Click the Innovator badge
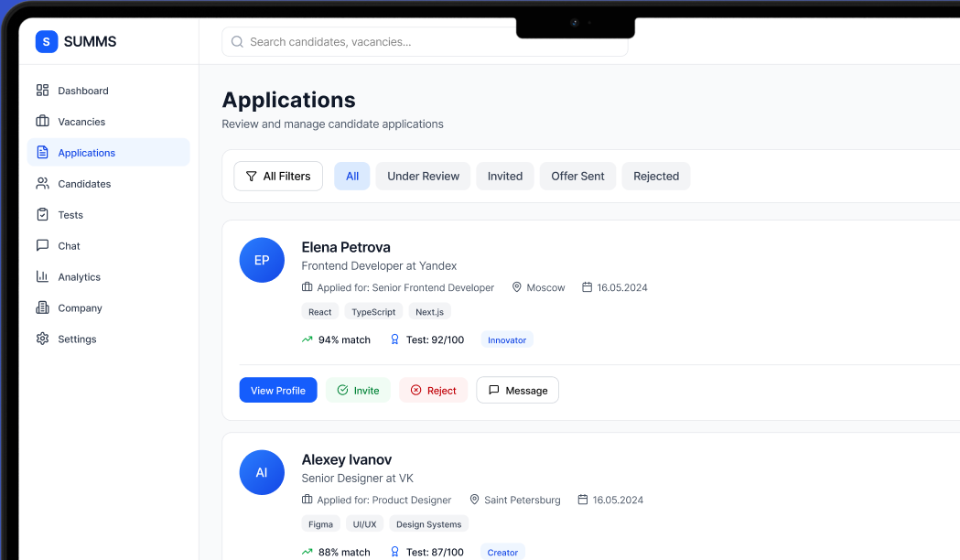Image resolution: width=960 pixels, height=560 pixels. (x=507, y=339)
